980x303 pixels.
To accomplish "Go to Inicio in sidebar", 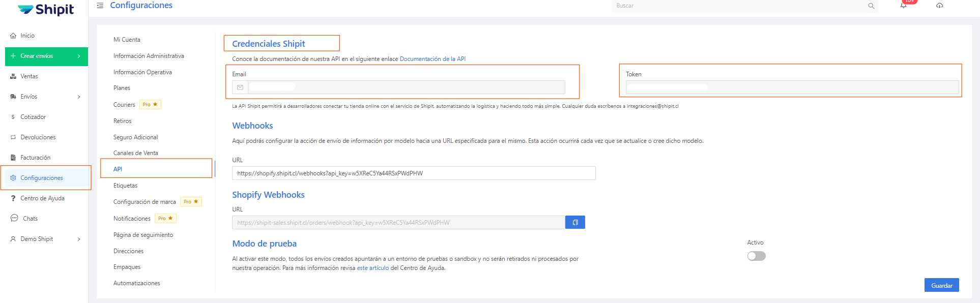I will [27, 36].
